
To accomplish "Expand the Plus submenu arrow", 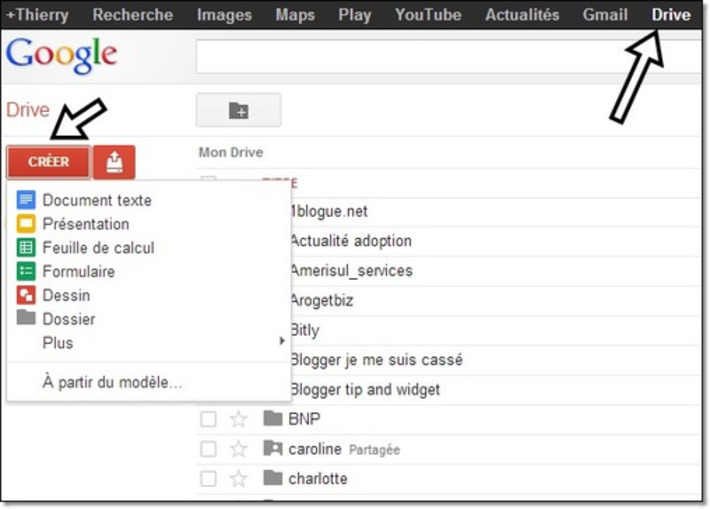I will [282, 341].
